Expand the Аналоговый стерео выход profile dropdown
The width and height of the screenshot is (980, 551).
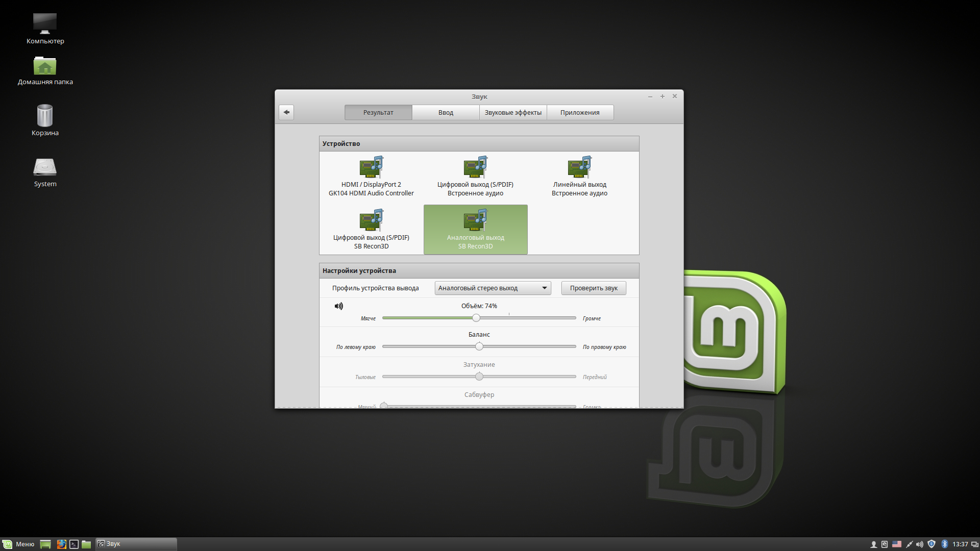click(x=493, y=288)
